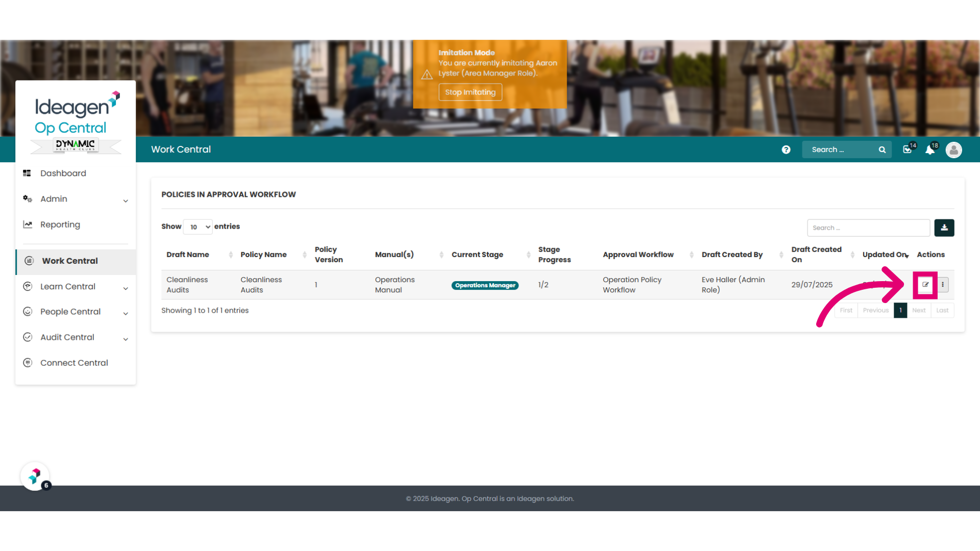Image resolution: width=980 pixels, height=551 pixels.
Task: Select Work Central in sidebar
Action: pos(76,261)
